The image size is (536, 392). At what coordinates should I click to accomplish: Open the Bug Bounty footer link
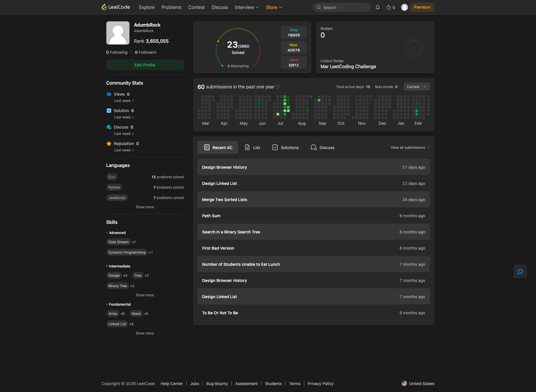pyautogui.click(x=217, y=384)
